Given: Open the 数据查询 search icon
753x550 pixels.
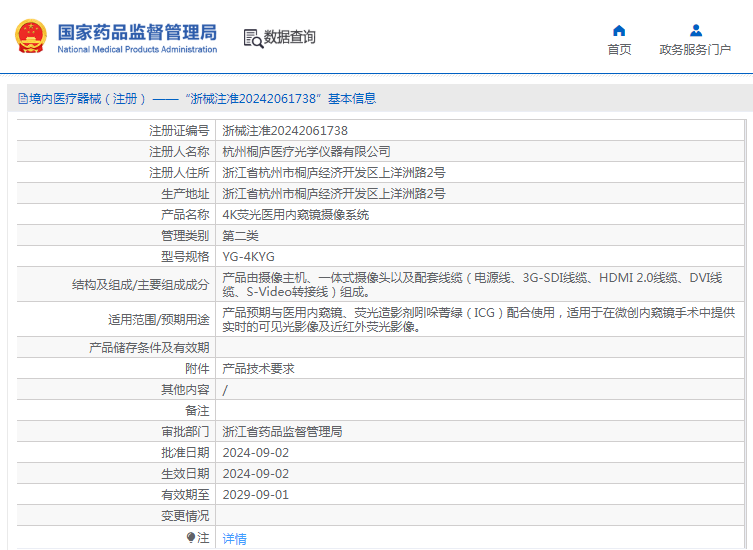Looking at the screenshot, I should pos(253,38).
